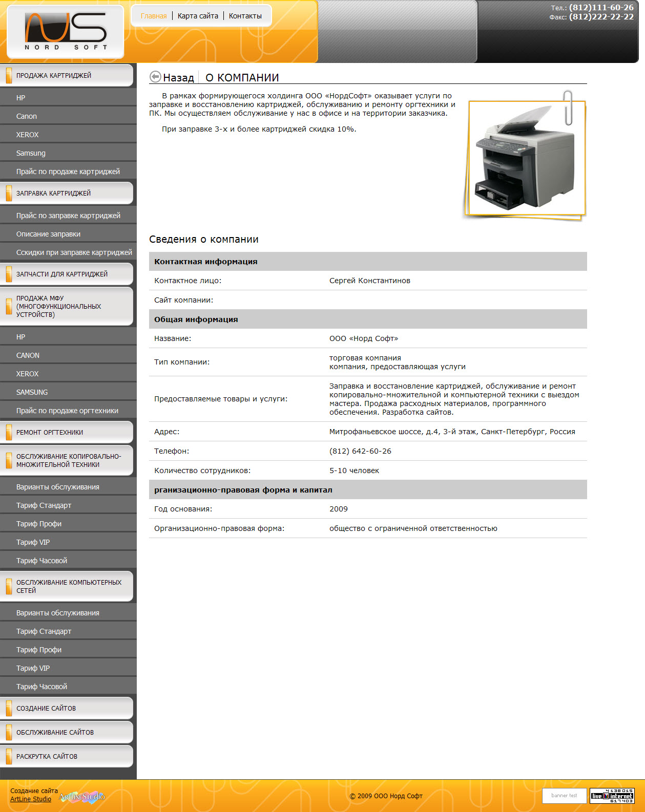The image size is (645, 812).
Task: Click contact name Сергей Константинов
Action: tap(370, 281)
